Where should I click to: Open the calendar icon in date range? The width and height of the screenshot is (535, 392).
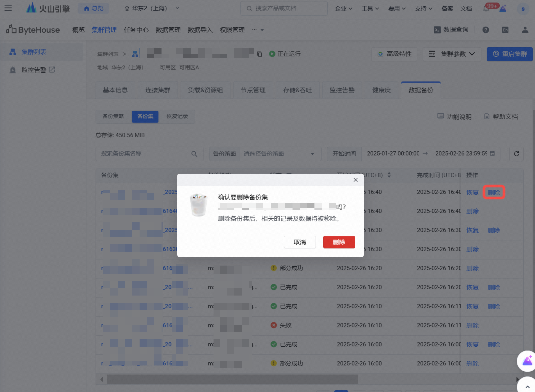pyautogui.click(x=492, y=153)
